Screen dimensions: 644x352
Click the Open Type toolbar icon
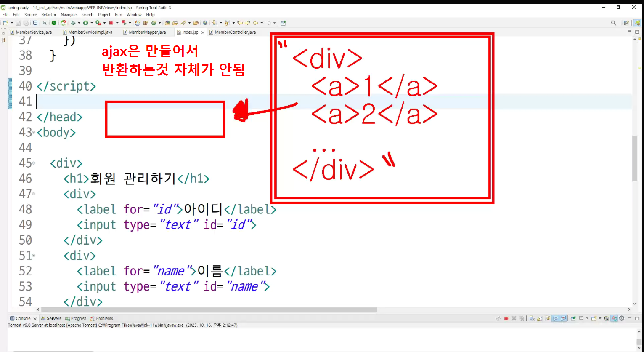(x=167, y=23)
